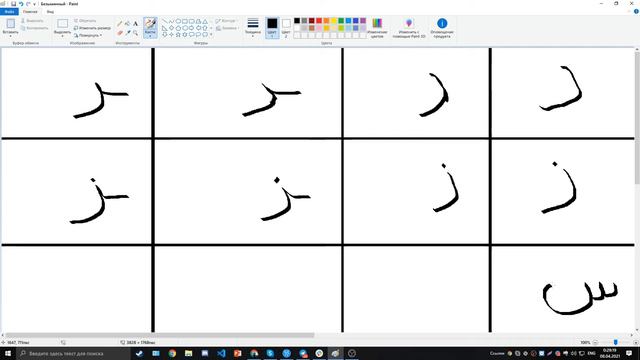640x360 pixels.
Task: Select the Text tool A icon
Action: pos(136,24)
